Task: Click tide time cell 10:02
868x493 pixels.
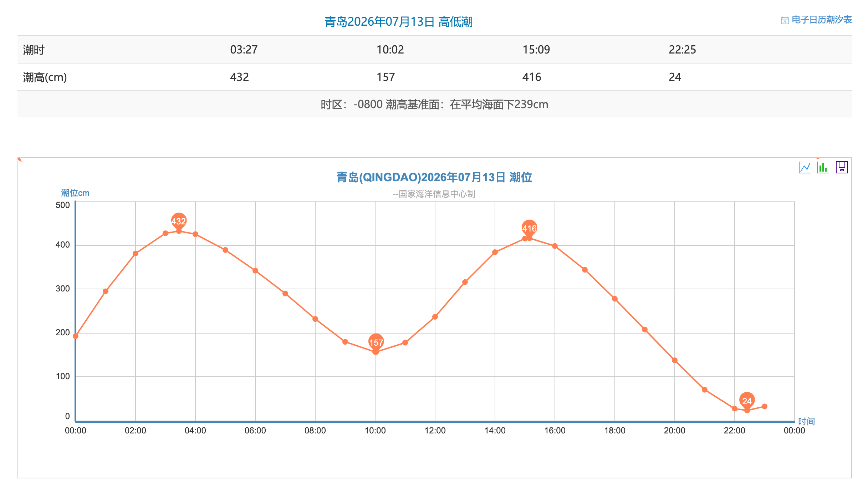Action: click(x=390, y=50)
